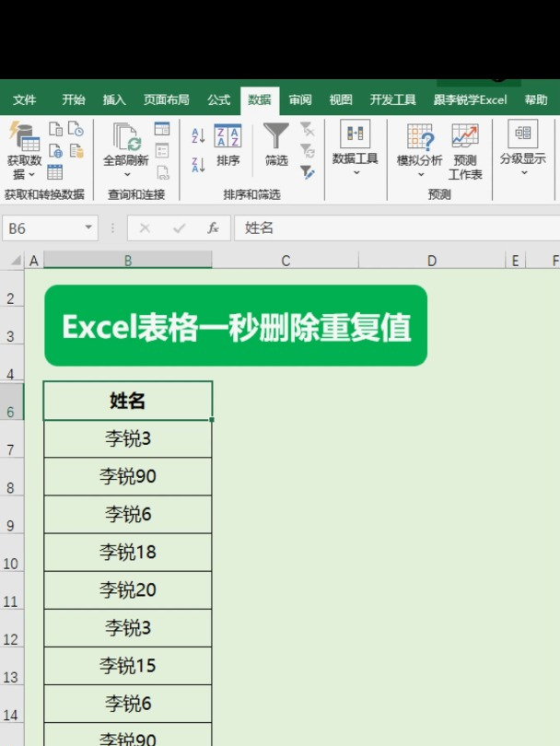Select the first 李锐3 cell in row 7
The image size is (560, 746).
coord(127,438)
